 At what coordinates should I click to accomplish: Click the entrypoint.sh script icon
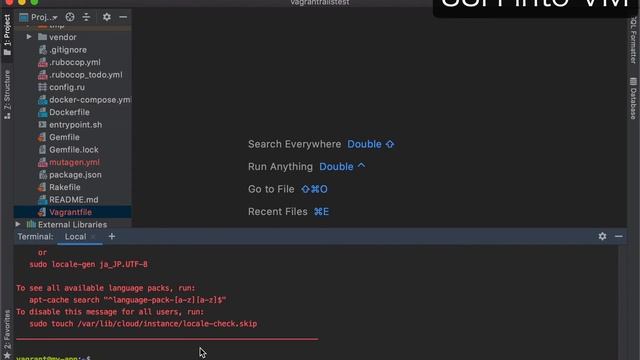point(42,125)
